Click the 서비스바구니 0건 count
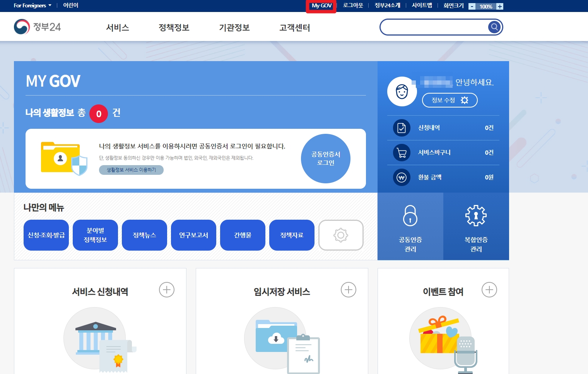588x374 pixels. click(489, 152)
